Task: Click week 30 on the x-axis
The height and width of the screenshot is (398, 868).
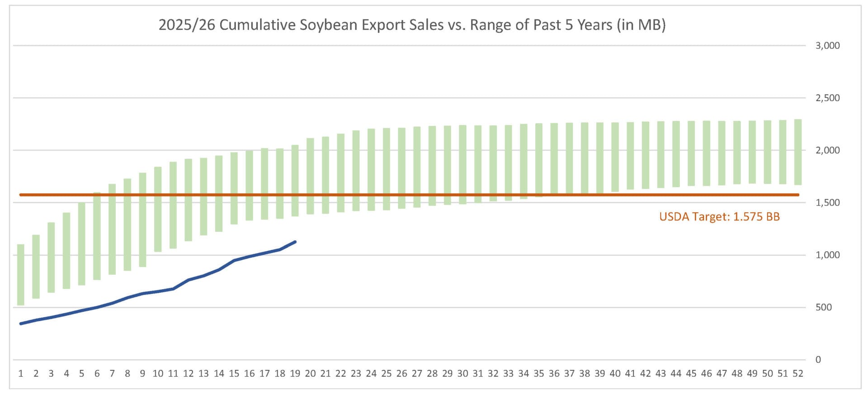Action: [462, 374]
